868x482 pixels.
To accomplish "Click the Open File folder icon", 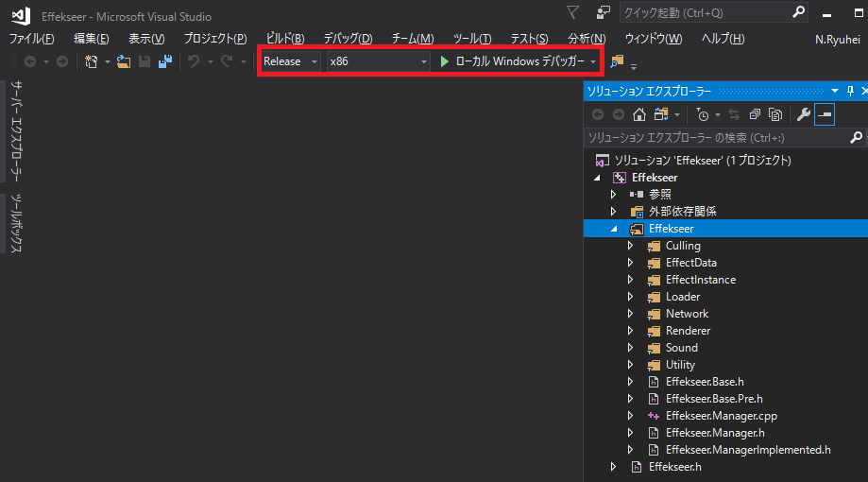I will [x=124, y=61].
